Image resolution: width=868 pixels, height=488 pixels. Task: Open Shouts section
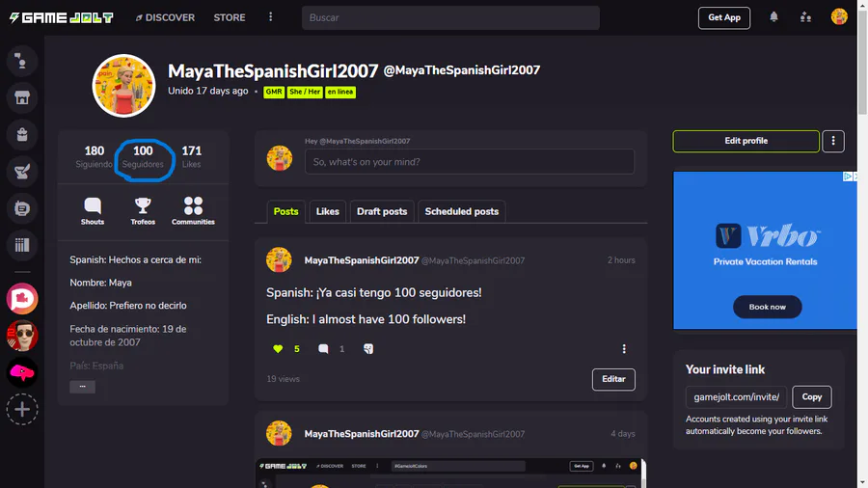click(93, 211)
